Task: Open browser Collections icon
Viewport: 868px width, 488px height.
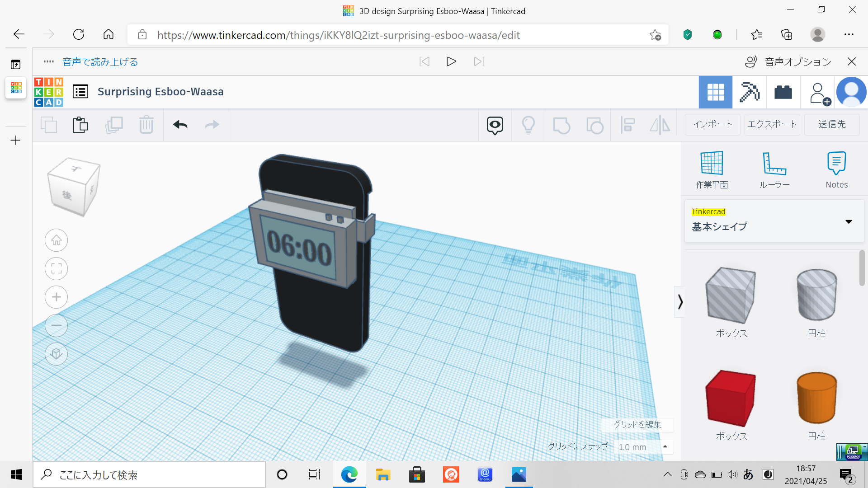Action: (787, 34)
